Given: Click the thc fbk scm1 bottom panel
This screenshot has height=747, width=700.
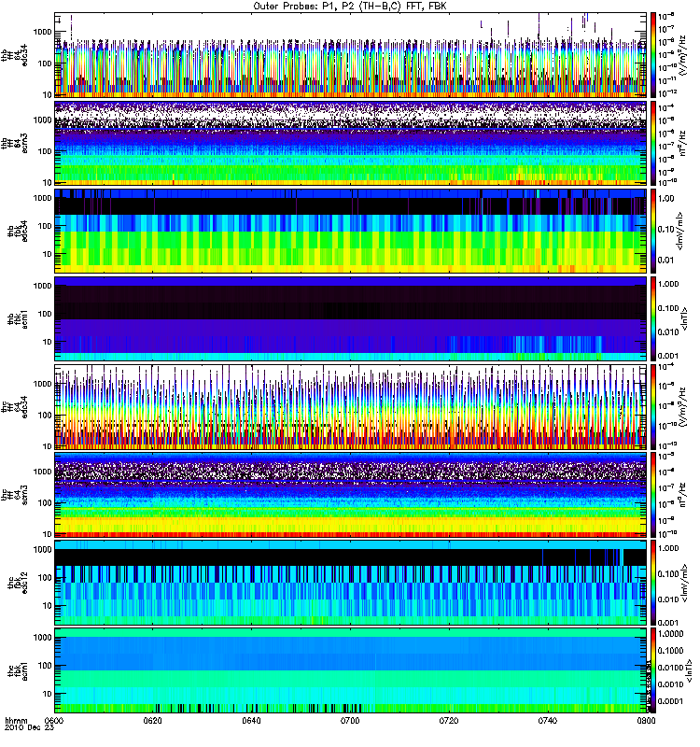Looking at the screenshot, I should tap(351, 670).
